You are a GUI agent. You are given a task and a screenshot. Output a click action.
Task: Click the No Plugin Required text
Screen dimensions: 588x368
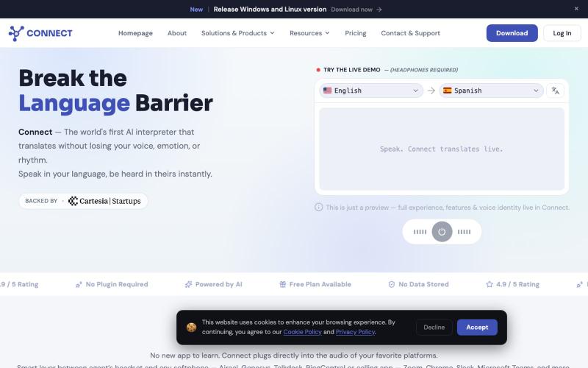tap(117, 284)
